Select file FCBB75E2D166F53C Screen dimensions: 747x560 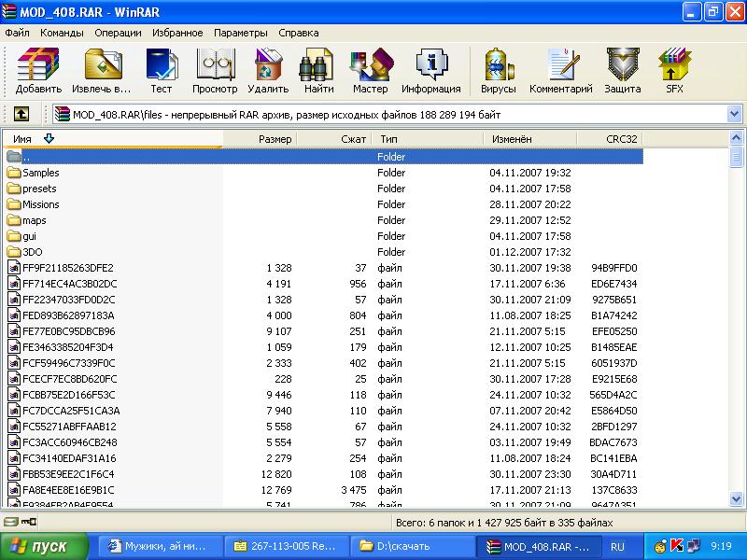325,395
